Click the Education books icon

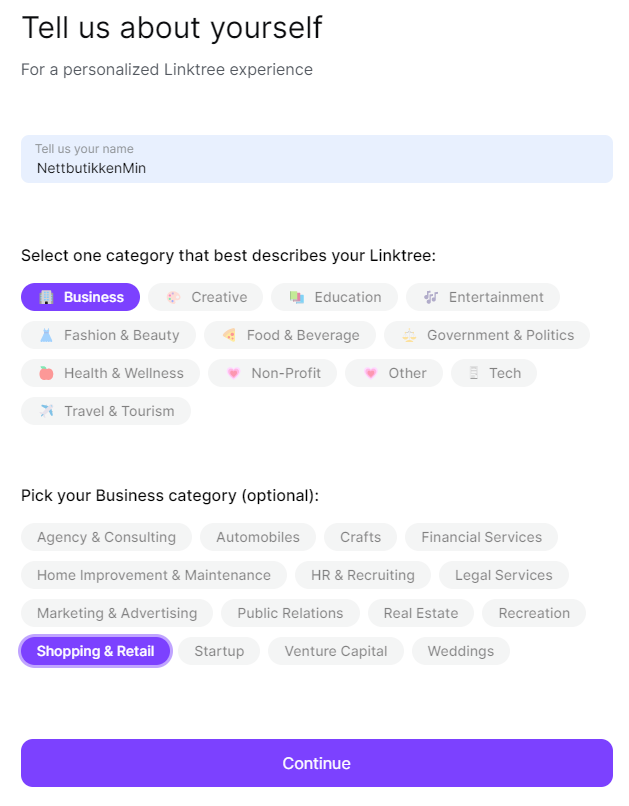pyautogui.click(x=296, y=297)
